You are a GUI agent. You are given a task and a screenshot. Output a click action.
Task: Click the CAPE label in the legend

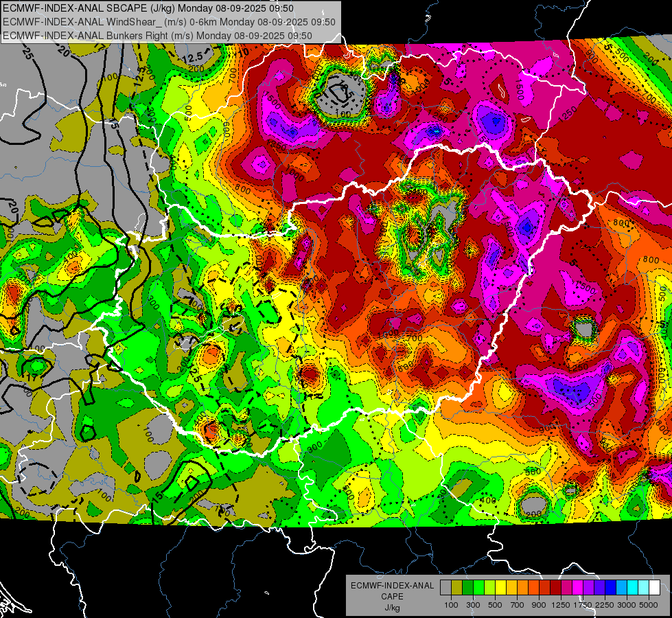coord(392,597)
